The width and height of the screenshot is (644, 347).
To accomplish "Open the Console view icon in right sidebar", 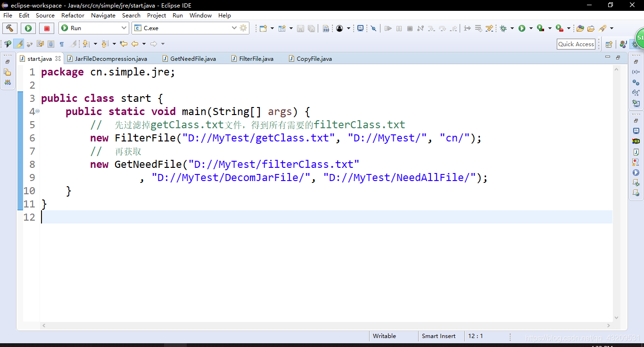I will (x=636, y=131).
